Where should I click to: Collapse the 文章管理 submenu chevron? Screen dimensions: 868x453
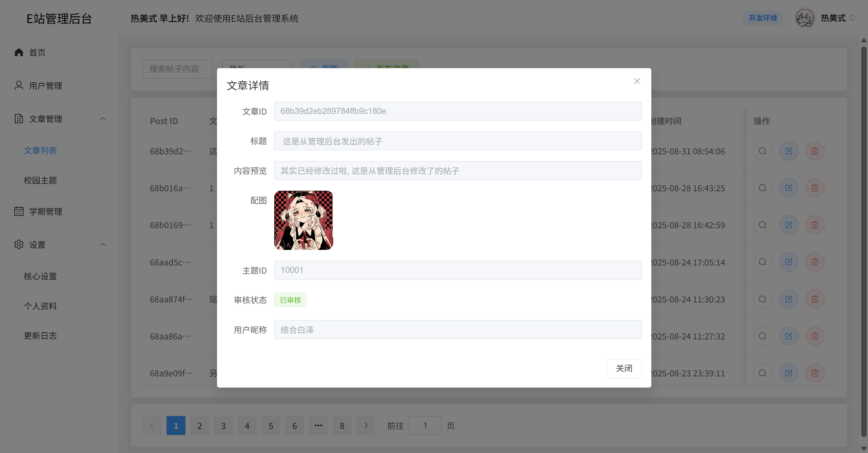pyautogui.click(x=103, y=119)
